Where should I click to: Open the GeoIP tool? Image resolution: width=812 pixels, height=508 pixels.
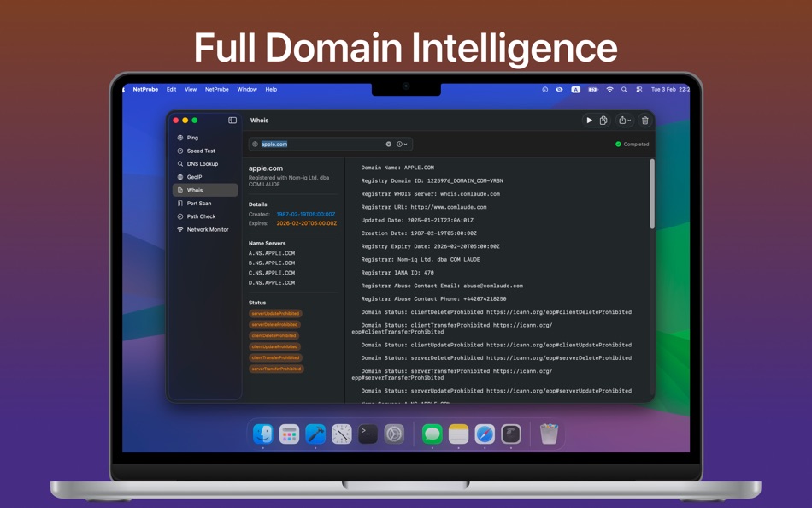pyautogui.click(x=194, y=177)
